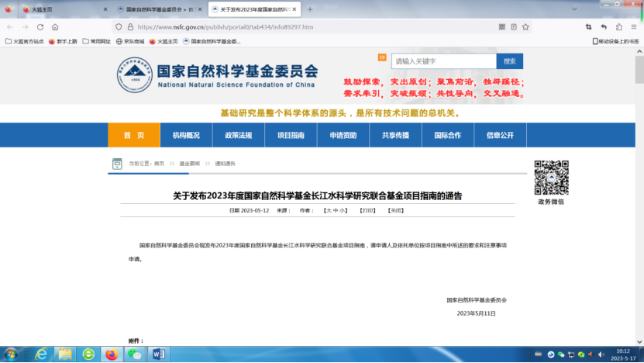Click the 【打印】 print link
Viewport: 644px width, 363px height.
coord(367,210)
